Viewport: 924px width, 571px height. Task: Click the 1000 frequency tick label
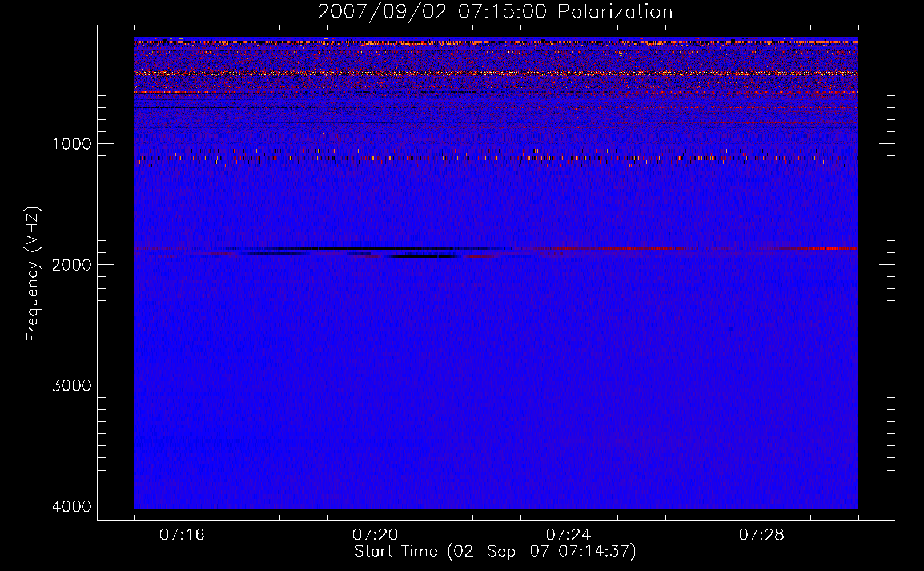[72, 144]
